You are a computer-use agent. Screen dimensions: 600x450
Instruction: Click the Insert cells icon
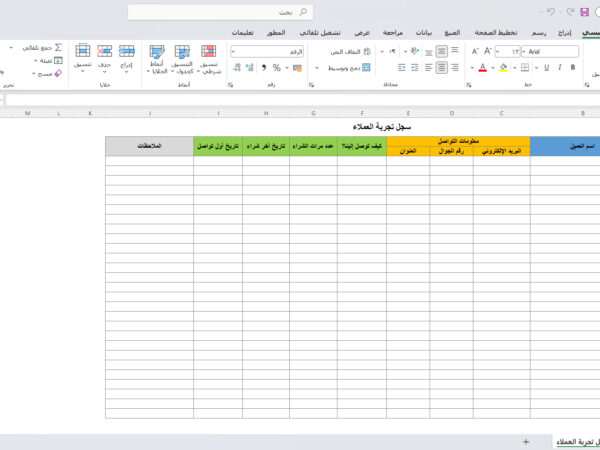click(127, 50)
